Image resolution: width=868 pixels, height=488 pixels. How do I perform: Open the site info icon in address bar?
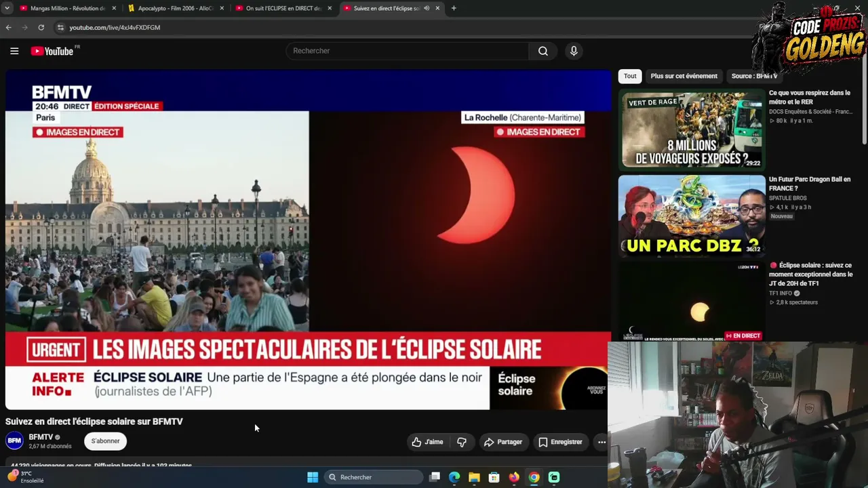click(60, 27)
